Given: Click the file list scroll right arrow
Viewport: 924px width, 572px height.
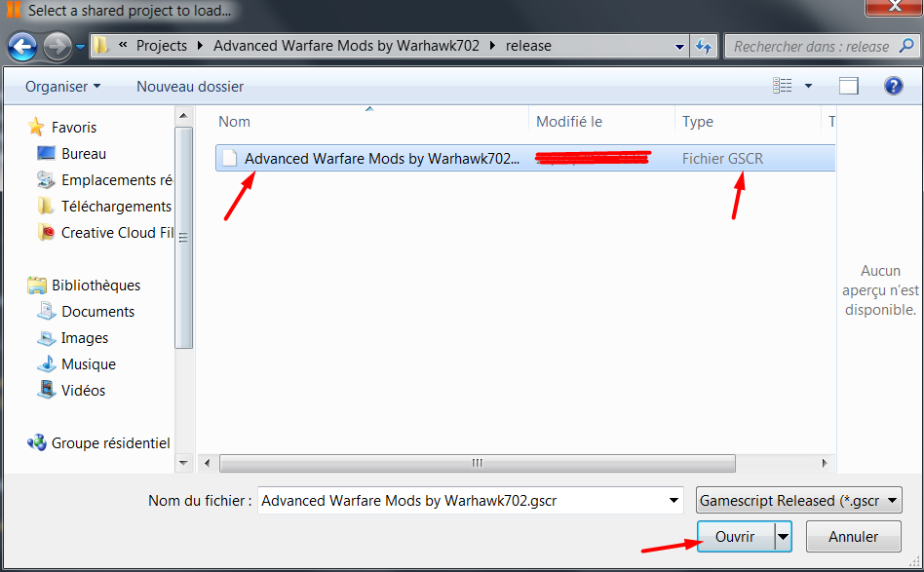Looking at the screenshot, I should [x=825, y=463].
